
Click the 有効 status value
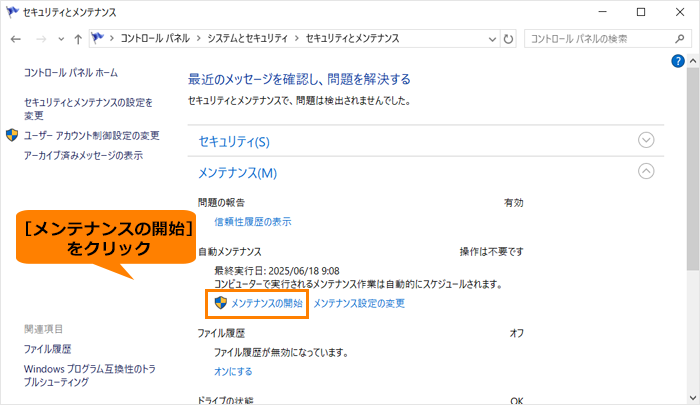click(x=514, y=202)
